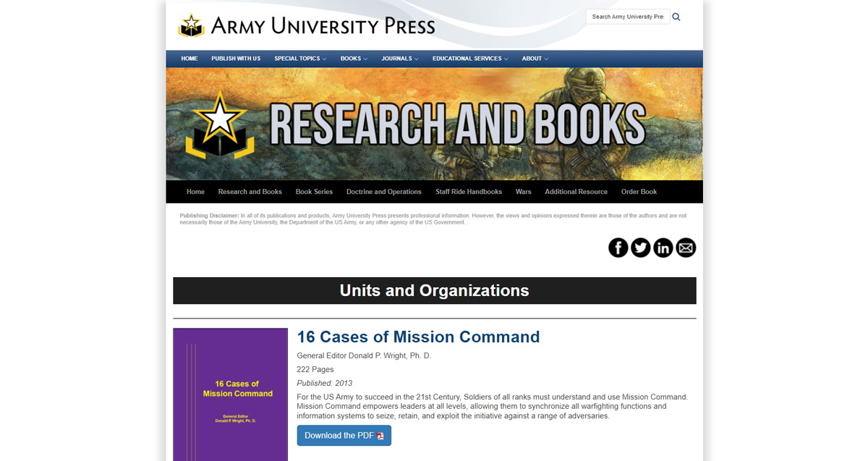Click the purple book cover thumbnail
The width and height of the screenshot is (868, 461).
[231, 394]
